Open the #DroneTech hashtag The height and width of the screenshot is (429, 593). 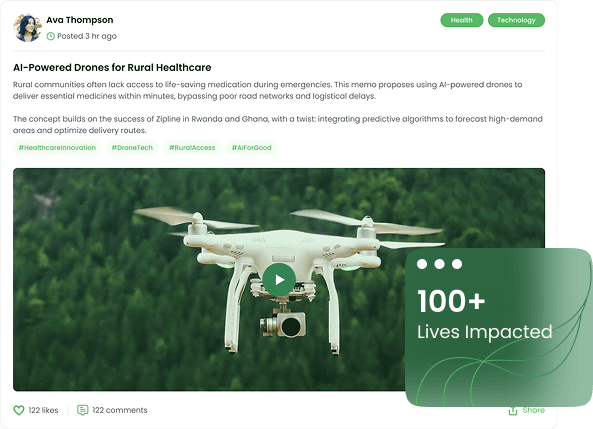pyautogui.click(x=132, y=148)
